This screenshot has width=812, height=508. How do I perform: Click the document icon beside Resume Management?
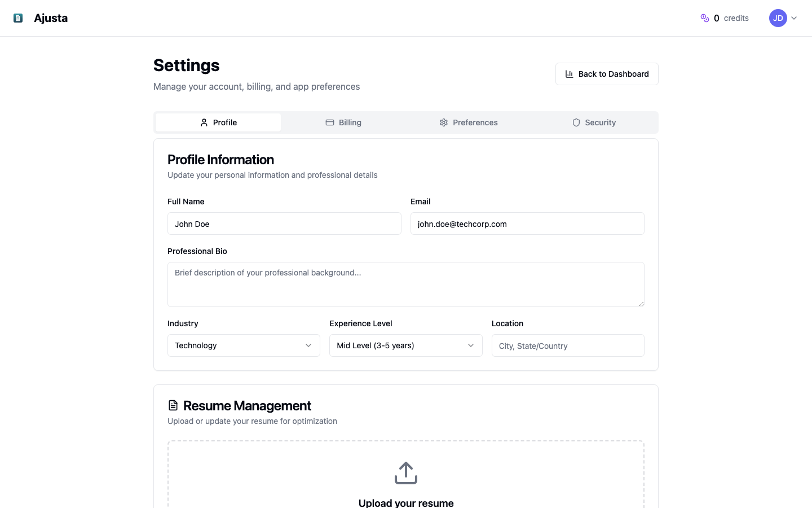point(173,405)
